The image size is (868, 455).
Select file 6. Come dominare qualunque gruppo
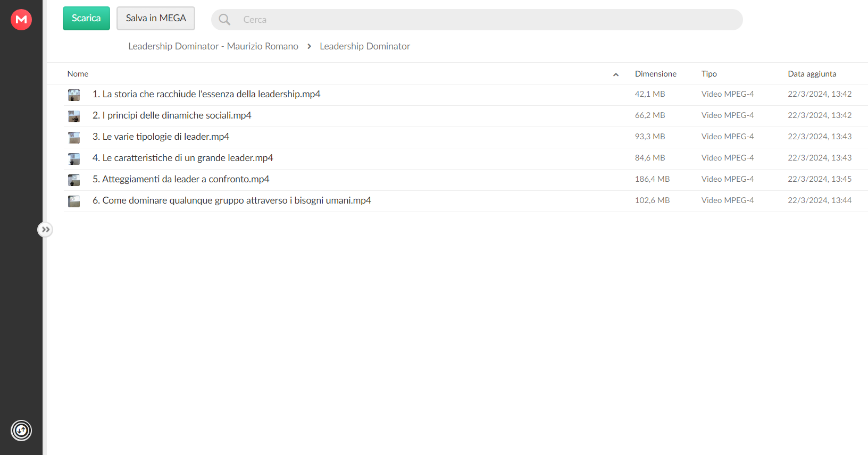coord(465,201)
